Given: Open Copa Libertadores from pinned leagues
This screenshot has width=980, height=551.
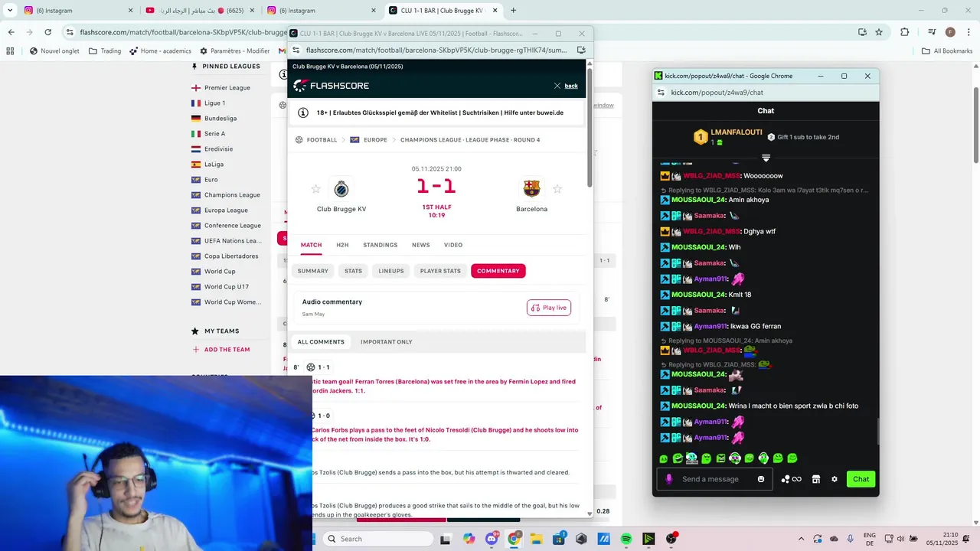Looking at the screenshot, I should 231,256.
